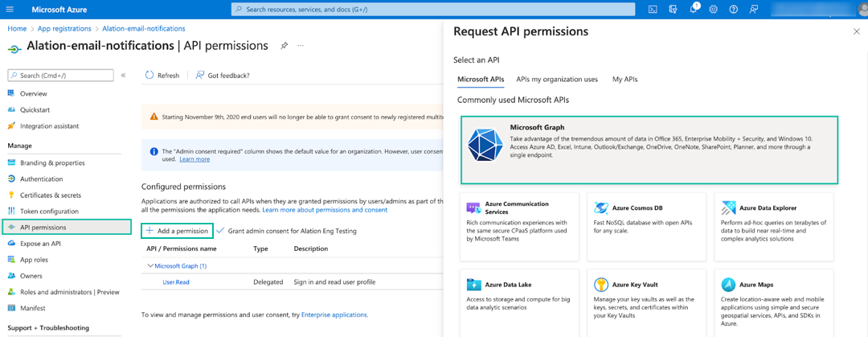This screenshot has width=868, height=337.
Task: Click the Azure Data Lake icon
Action: [474, 285]
